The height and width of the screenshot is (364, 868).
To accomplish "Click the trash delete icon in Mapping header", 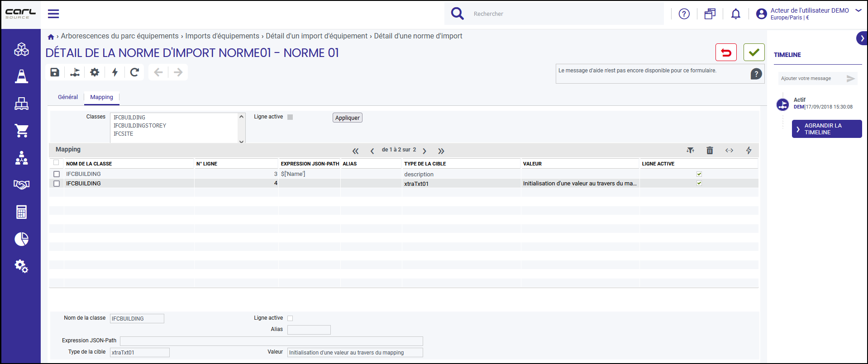I will pyautogui.click(x=710, y=150).
